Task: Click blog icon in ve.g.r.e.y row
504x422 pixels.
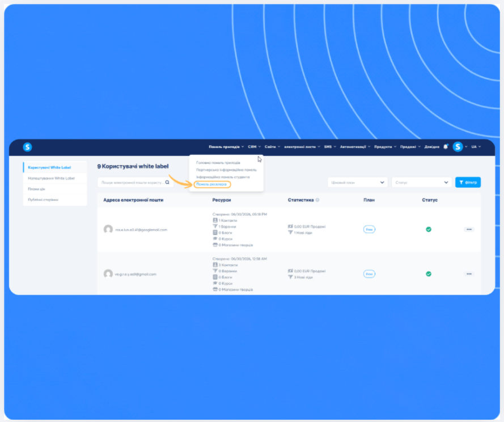Action: (x=215, y=277)
